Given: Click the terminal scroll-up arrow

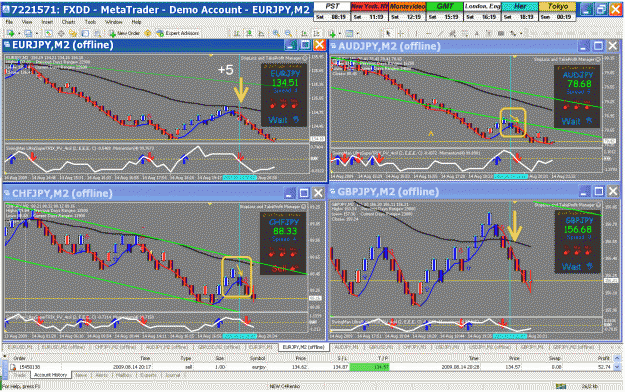Looking at the screenshot, I should click(617, 358).
